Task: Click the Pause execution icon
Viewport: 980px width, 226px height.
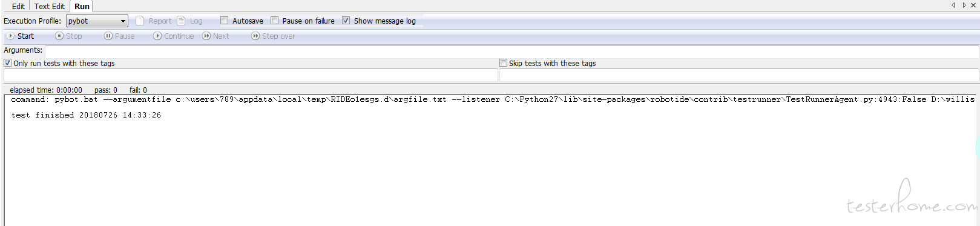Action: [108, 36]
